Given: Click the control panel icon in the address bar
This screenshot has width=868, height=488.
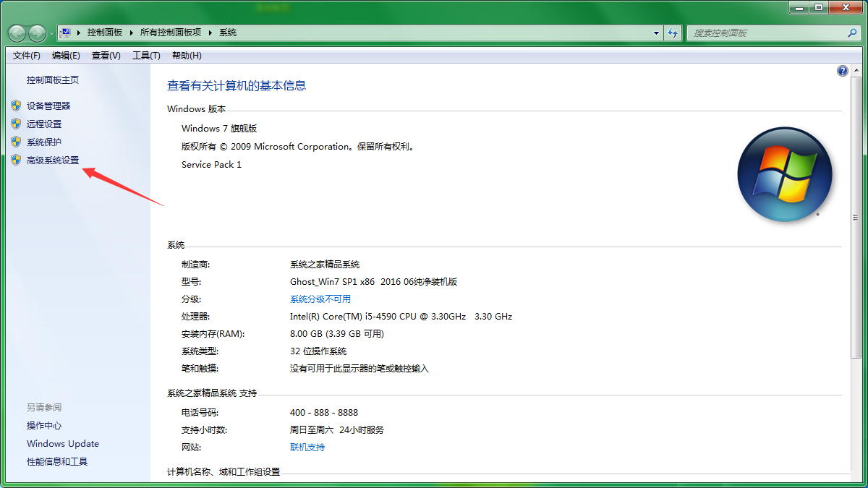Looking at the screenshot, I should [67, 32].
